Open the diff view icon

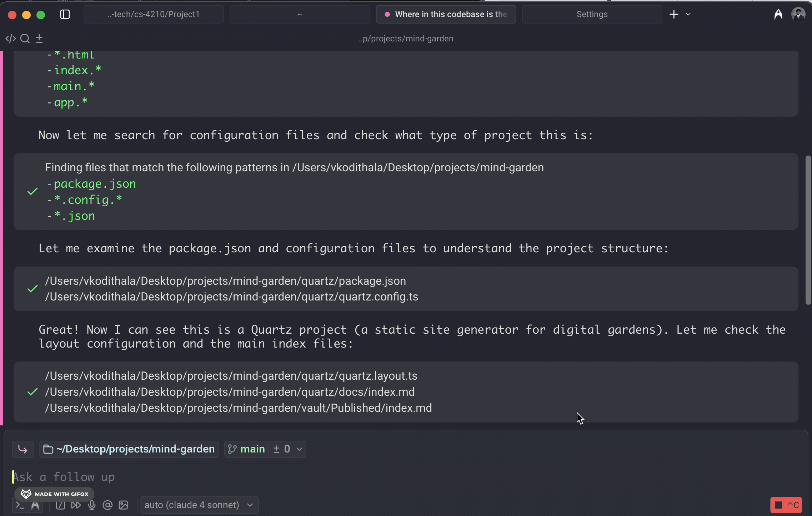[39, 38]
